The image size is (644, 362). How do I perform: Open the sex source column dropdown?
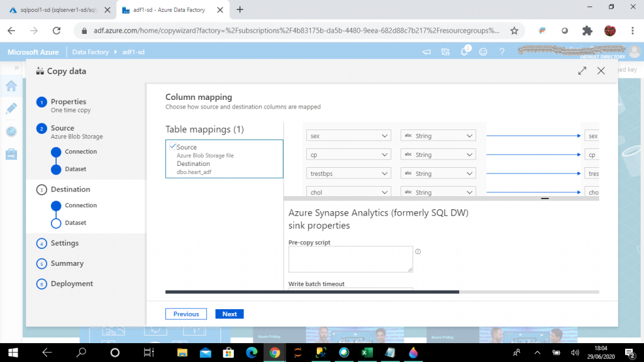pos(348,136)
